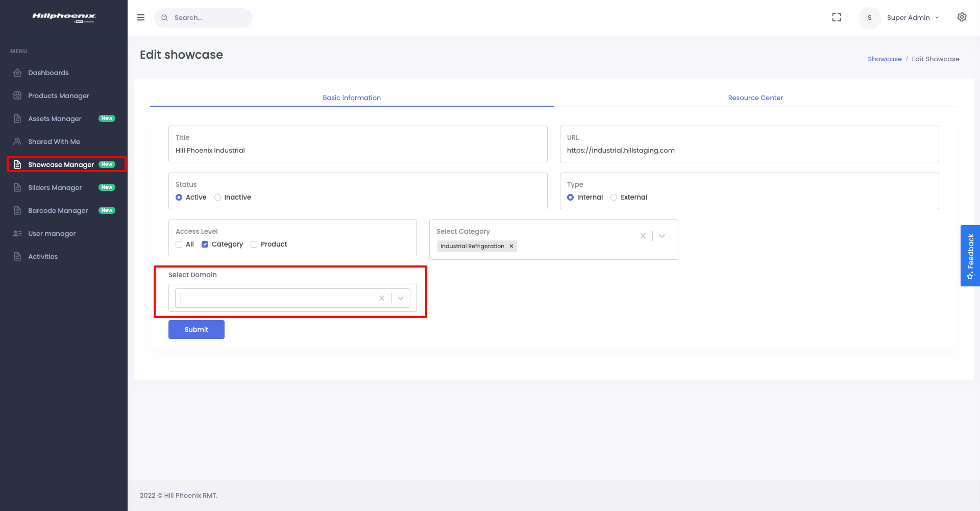Open settings gear icon in header
Viewport: 980px width, 511px height.
click(x=962, y=17)
